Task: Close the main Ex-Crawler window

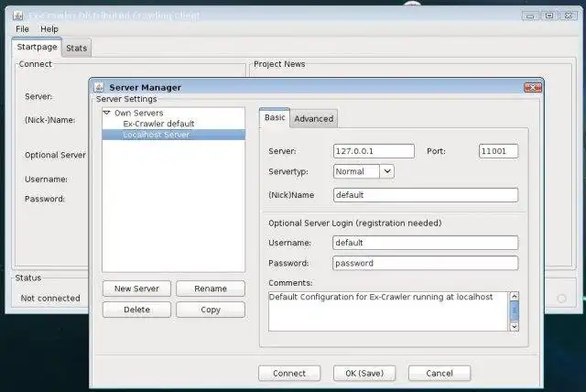Action: pyautogui.click(x=569, y=16)
